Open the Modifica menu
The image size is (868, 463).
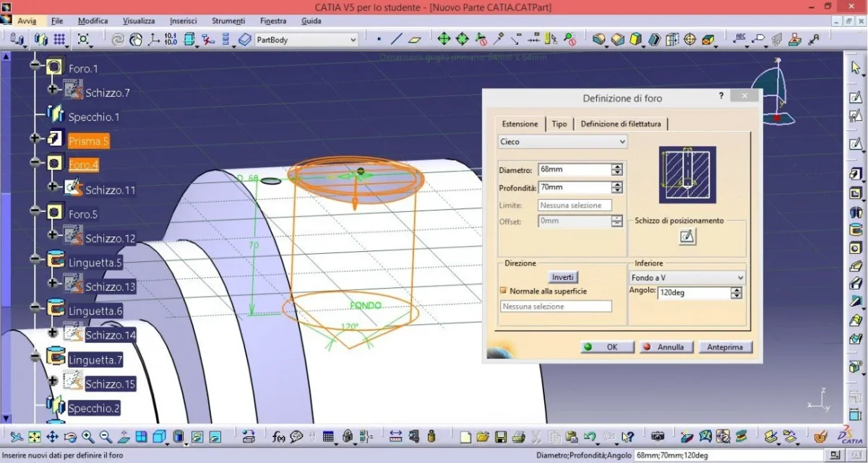pos(93,21)
